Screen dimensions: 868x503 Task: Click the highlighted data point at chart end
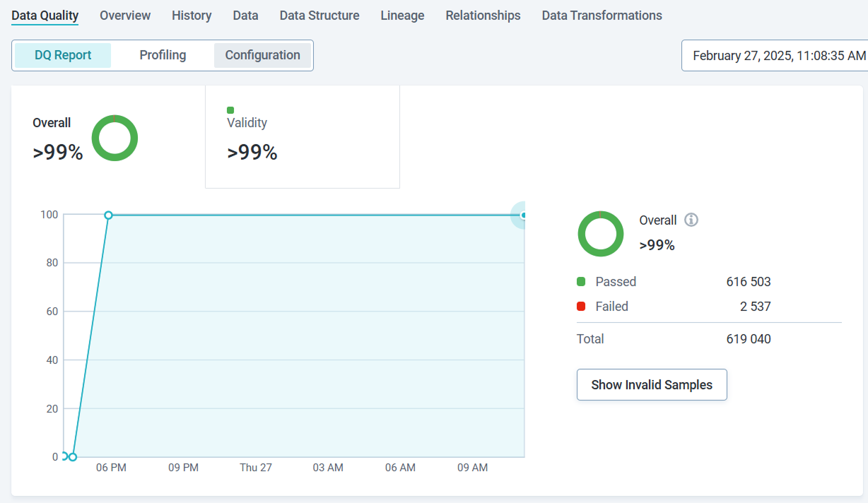(522, 214)
